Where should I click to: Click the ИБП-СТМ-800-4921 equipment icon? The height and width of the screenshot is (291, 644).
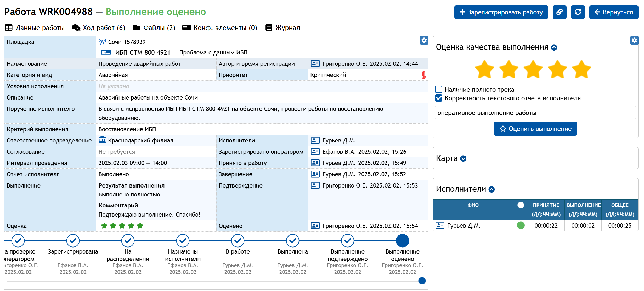tap(106, 52)
